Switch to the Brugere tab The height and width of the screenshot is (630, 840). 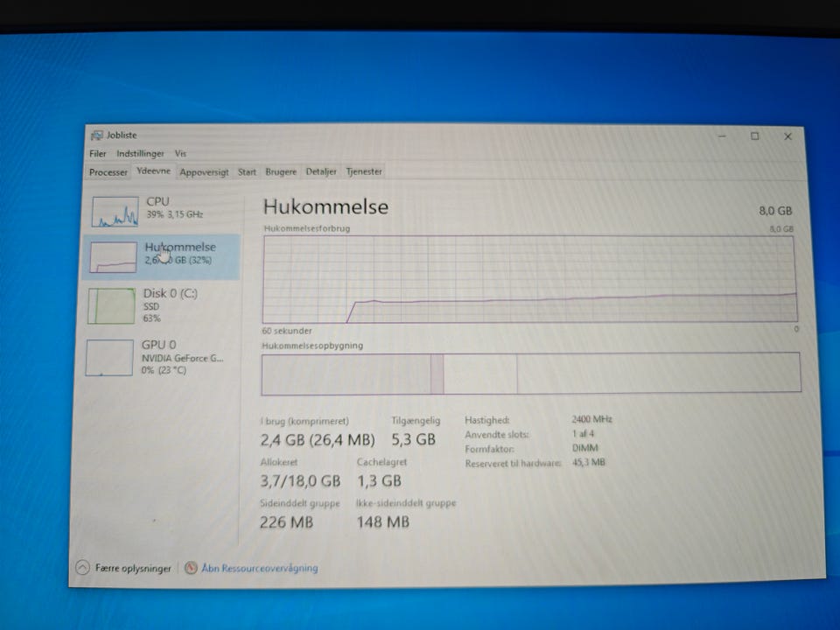coord(281,172)
